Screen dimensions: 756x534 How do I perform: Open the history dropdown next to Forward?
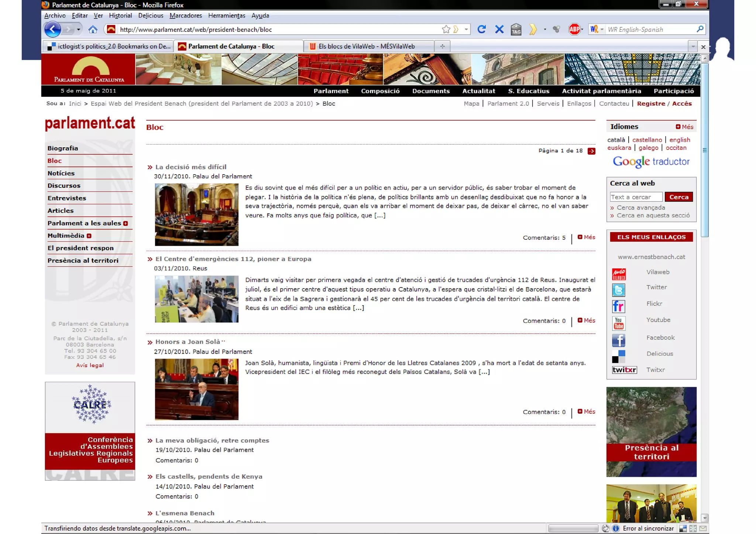[x=79, y=30]
